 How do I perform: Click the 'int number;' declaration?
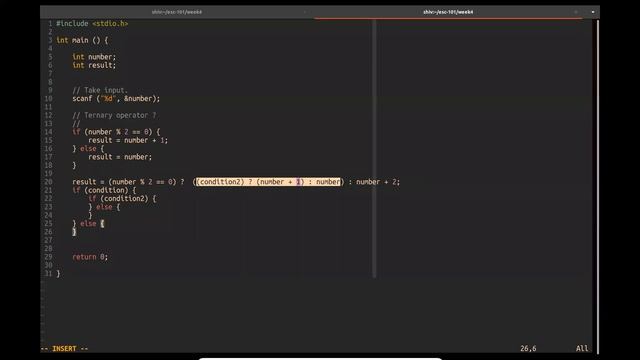coord(94,57)
